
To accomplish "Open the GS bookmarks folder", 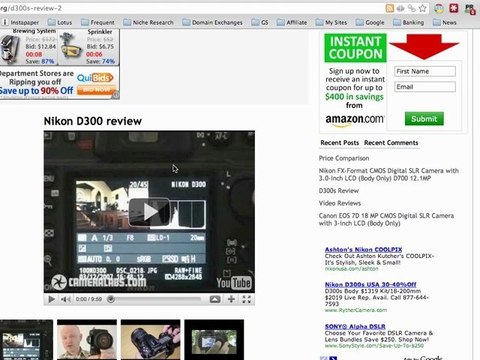I will [x=260, y=22].
